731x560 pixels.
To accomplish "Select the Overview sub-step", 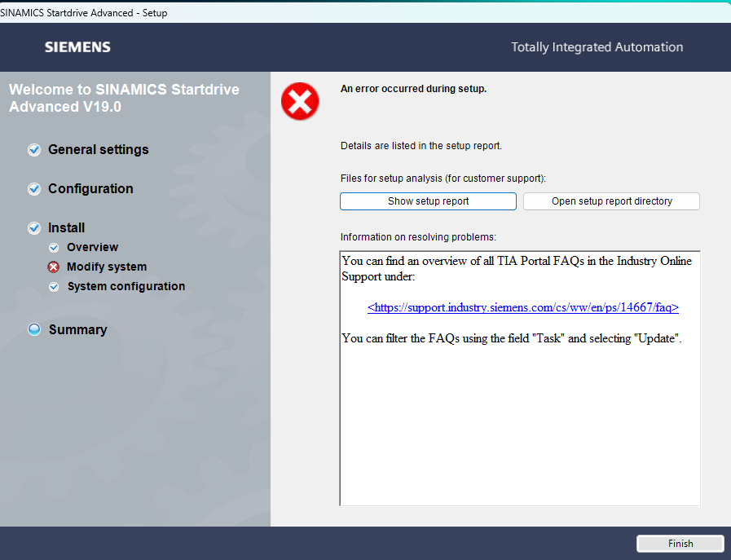I will point(92,247).
